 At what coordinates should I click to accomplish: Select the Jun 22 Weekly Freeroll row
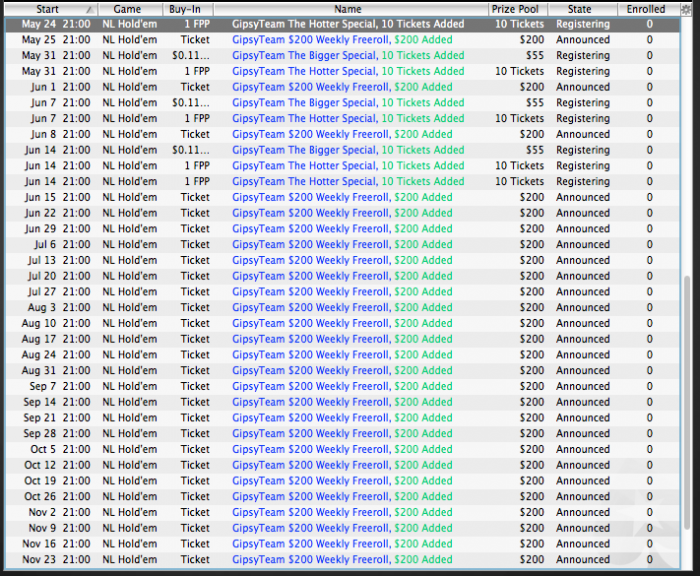pyautogui.click(x=342, y=213)
